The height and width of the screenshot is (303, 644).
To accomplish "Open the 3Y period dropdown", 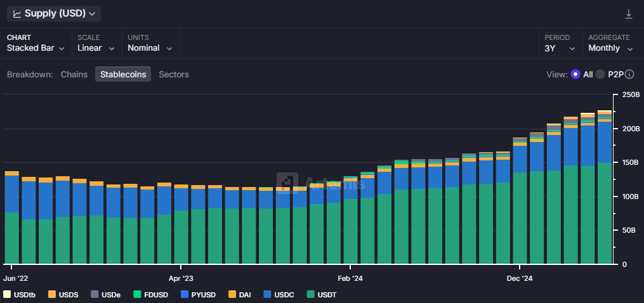I will (560, 48).
